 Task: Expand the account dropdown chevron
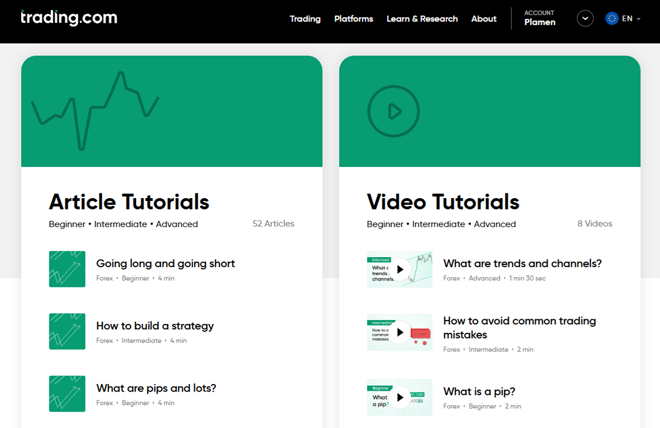pos(585,19)
